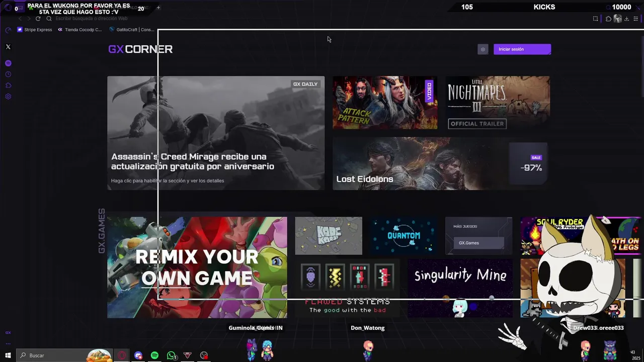This screenshot has height=362, width=644.
Task: Click Iniciar sesión button
Action: pyautogui.click(x=522, y=49)
